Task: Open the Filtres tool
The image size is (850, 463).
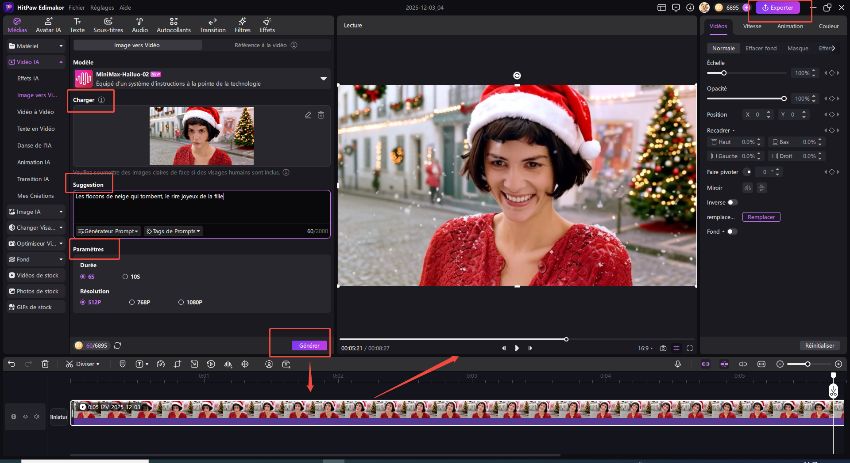Action: (x=242, y=25)
